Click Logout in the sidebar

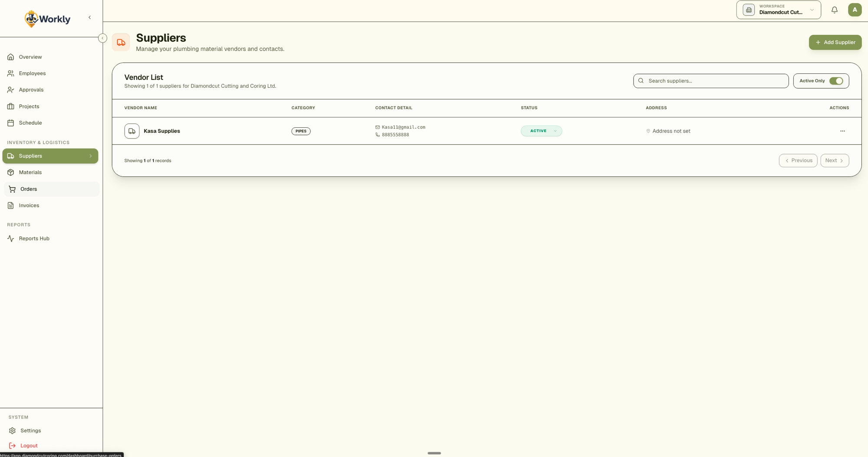coord(29,446)
